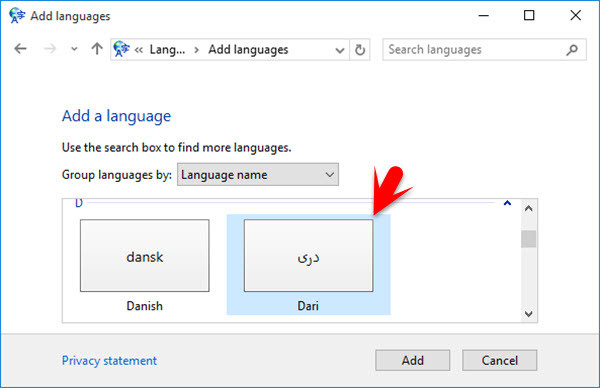
Task: Expand the arrow after Lang... breadcrumb
Action: click(x=196, y=50)
